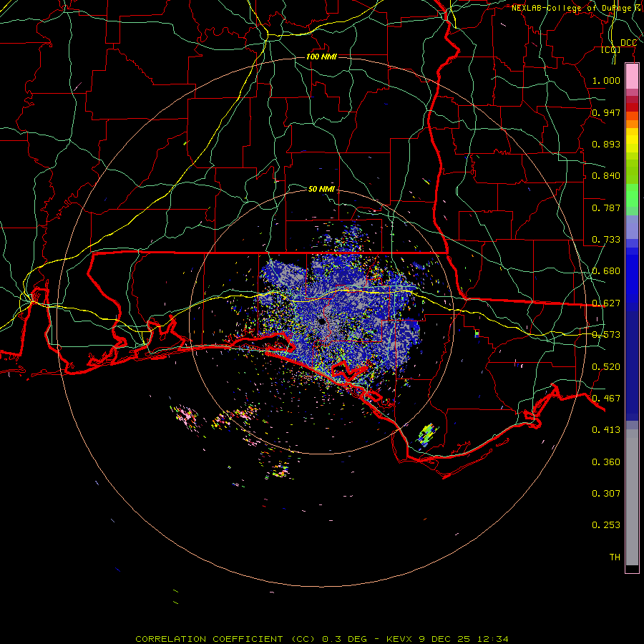Select the DCC label above the legend
The width and height of the screenshot is (644, 644).
[x=628, y=43]
